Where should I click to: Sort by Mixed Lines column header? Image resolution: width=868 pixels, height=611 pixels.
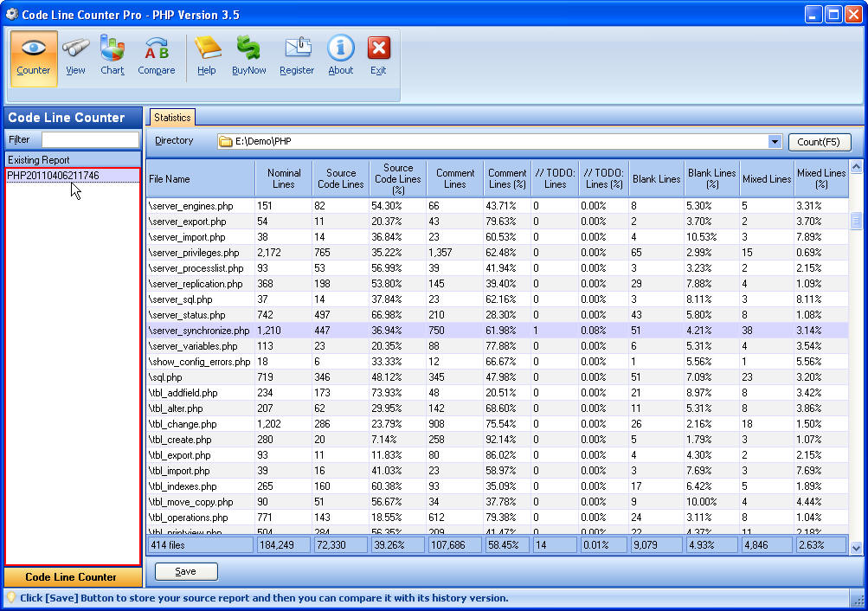click(x=767, y=179)
